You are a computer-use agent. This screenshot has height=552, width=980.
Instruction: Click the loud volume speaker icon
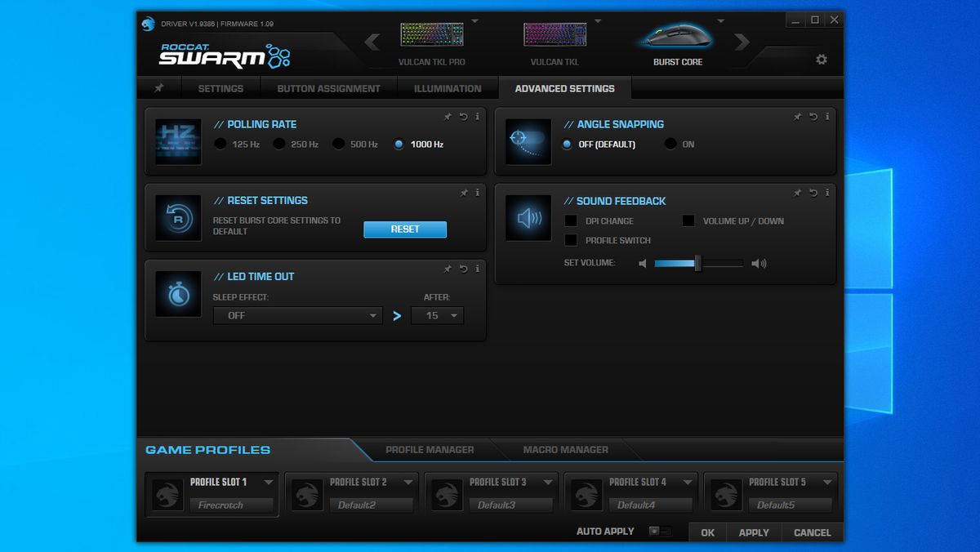pyautogui.click(x=759, y=263)
